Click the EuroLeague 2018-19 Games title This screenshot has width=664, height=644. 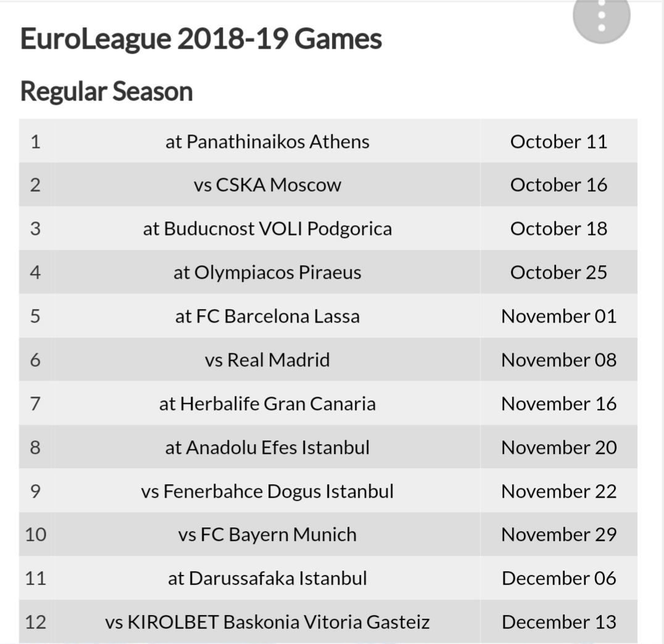tap(201, 38)
